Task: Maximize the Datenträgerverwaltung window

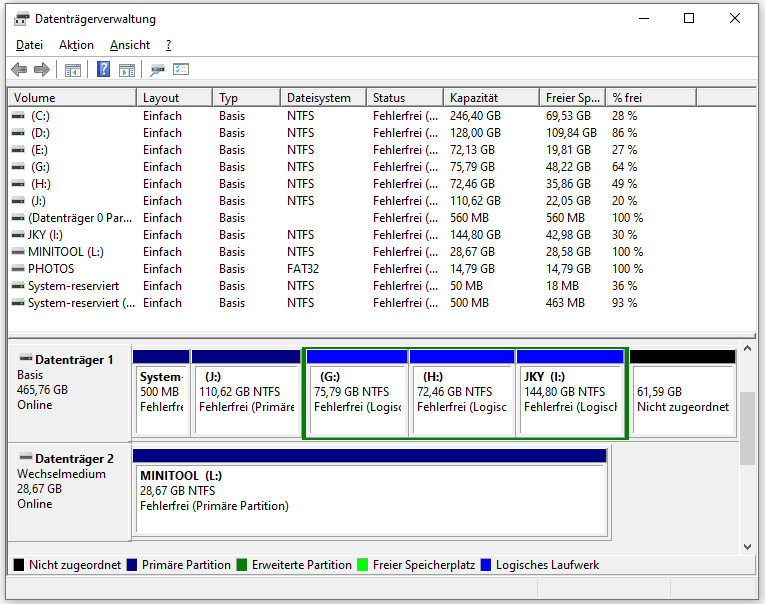Action: pyautogui.click(x=689, y=19)
